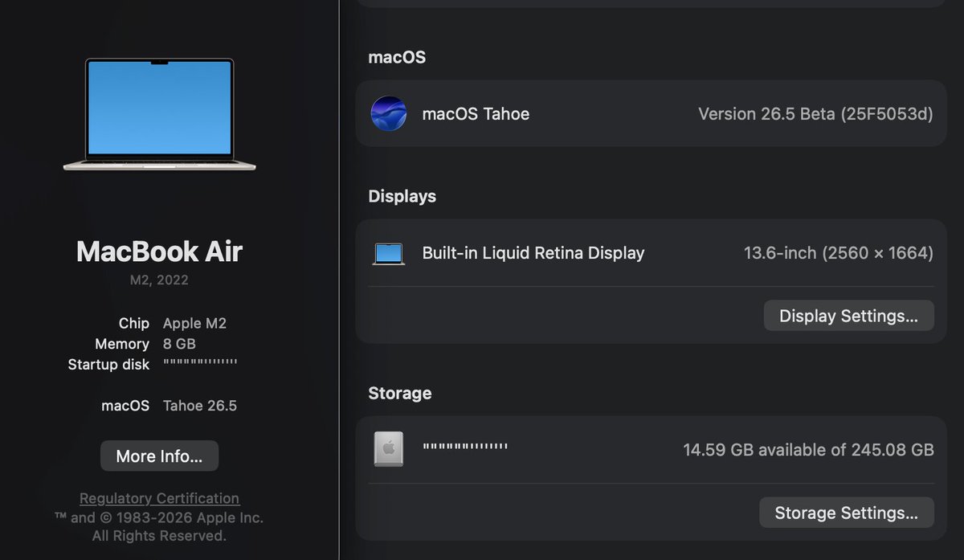This screenshot has width=964, height=560.
Task: Select '14.59 GB available of 245.08 GB' text
Action: (x=808, y=450)
